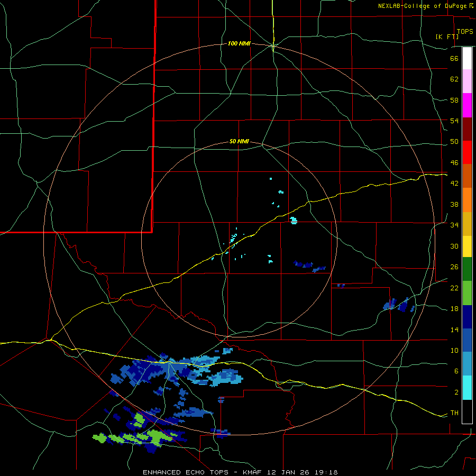Click the dark orange legend swatch
476x476 pixels.
point(467,176)
